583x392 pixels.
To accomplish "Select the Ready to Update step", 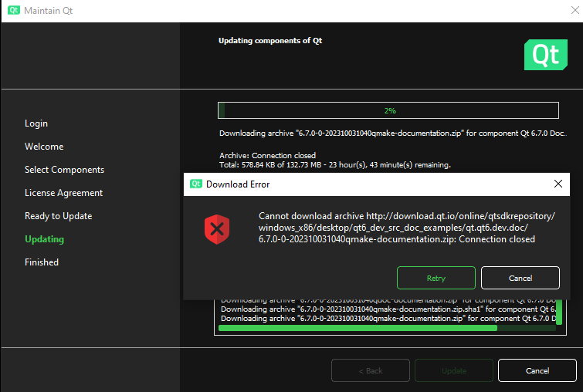I will (58, 216).
